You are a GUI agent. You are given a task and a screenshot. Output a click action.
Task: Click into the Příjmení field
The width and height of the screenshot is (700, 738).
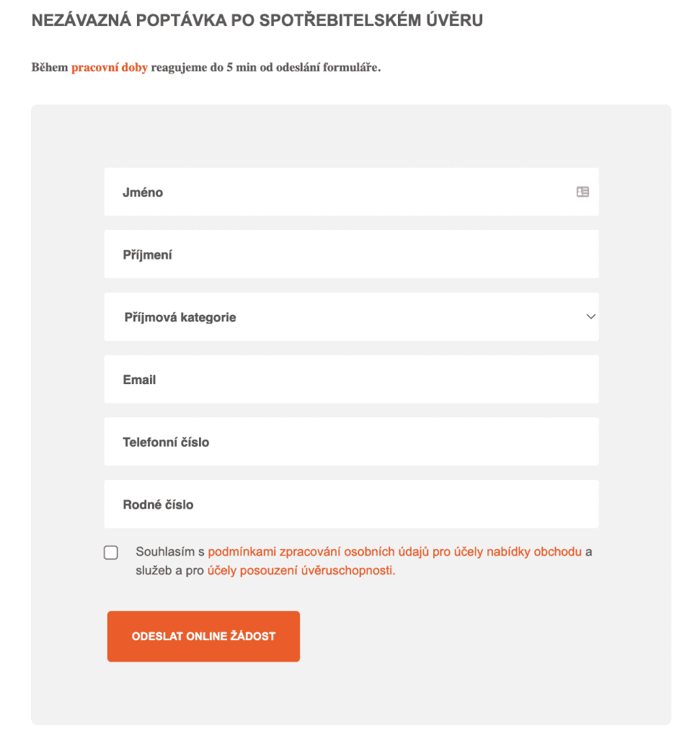click(351, 254)
